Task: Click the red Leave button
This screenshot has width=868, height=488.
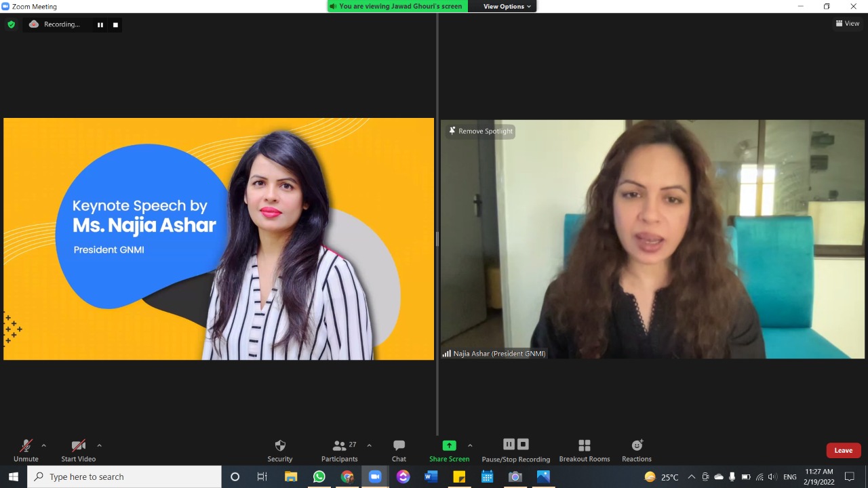Action: pos(843,450)
